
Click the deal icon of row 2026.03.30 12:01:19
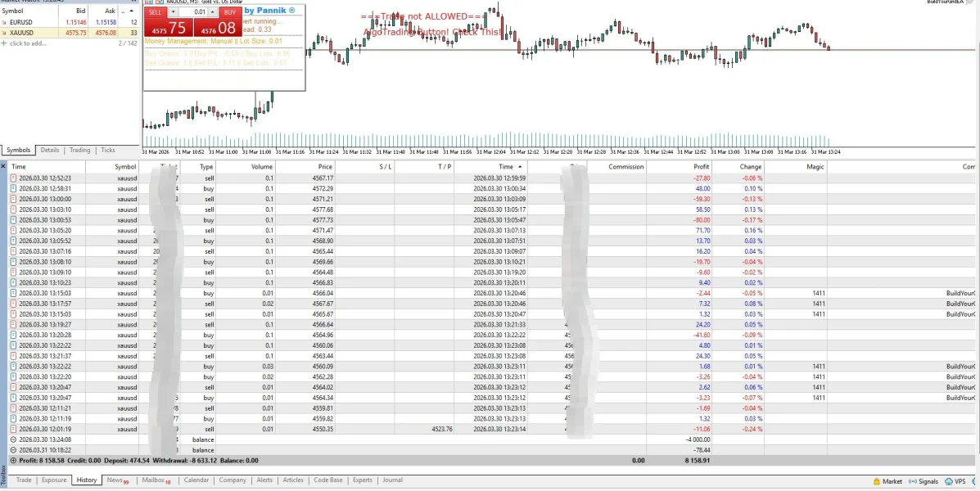click(x=14, y=429)
